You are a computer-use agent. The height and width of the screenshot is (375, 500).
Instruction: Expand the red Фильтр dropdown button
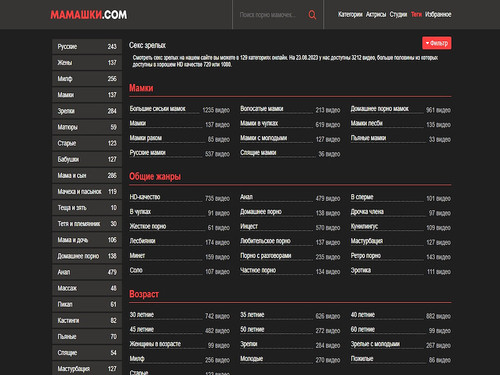point(437,43)
